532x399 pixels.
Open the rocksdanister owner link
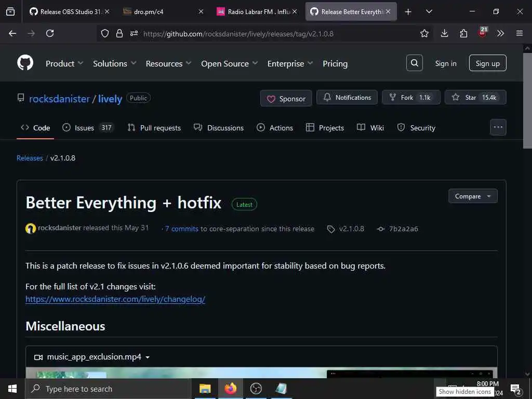(59, 99)
